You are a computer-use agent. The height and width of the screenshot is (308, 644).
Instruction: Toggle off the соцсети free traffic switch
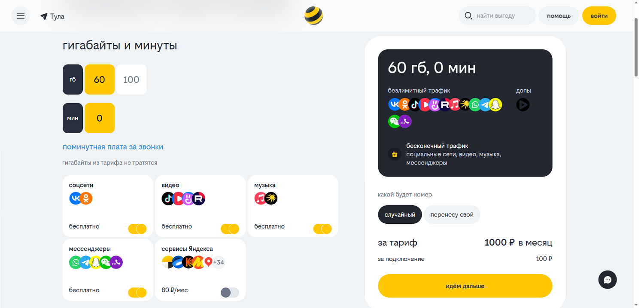(137, 229)
